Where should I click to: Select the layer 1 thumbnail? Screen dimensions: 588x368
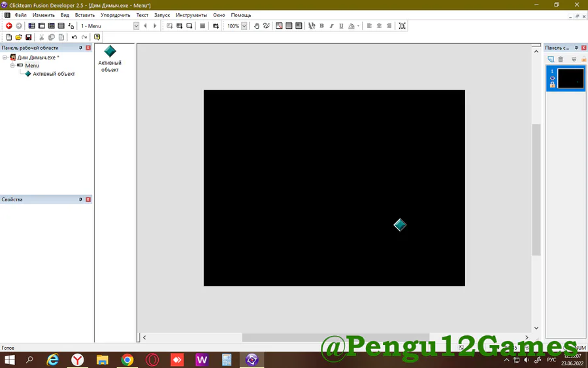pos(570,78)
